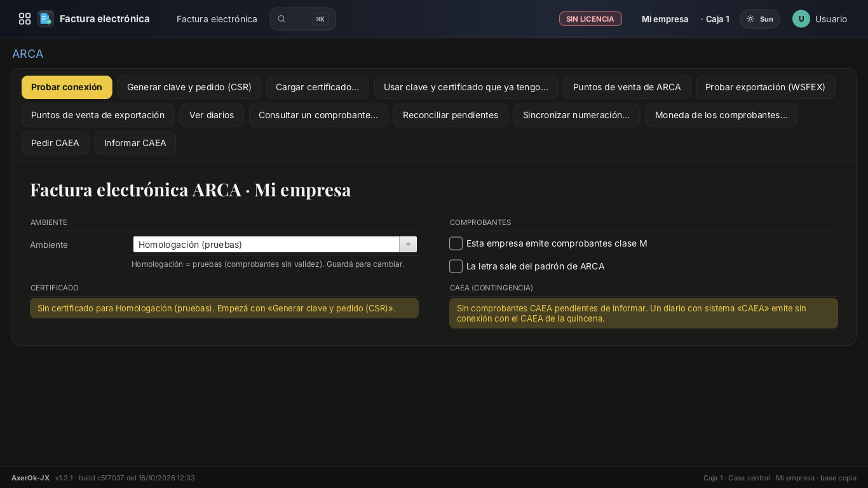868x488 pixels.
Task: Click the Informar CAEA button
Action: [135, 143]
